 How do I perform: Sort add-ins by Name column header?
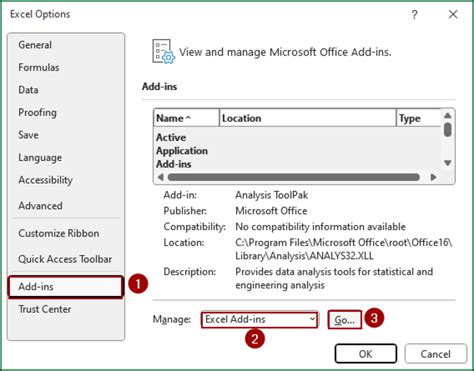click(x=186, y=118)
